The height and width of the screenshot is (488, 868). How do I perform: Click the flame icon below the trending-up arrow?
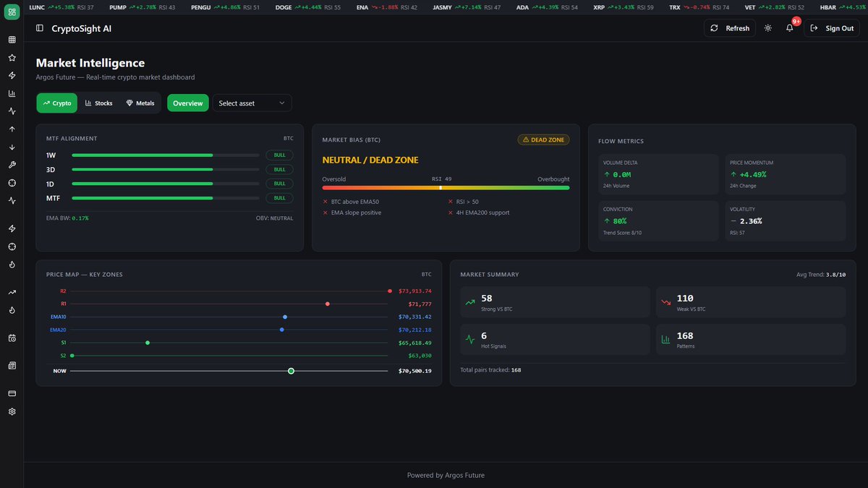coord(12,310)
